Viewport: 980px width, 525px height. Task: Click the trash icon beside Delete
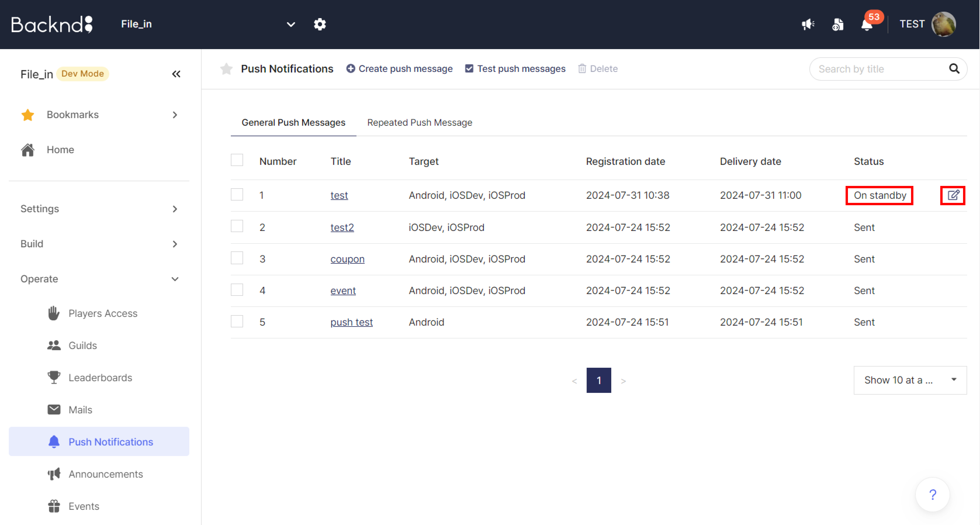pyautogui.click(x=582, y=69)
